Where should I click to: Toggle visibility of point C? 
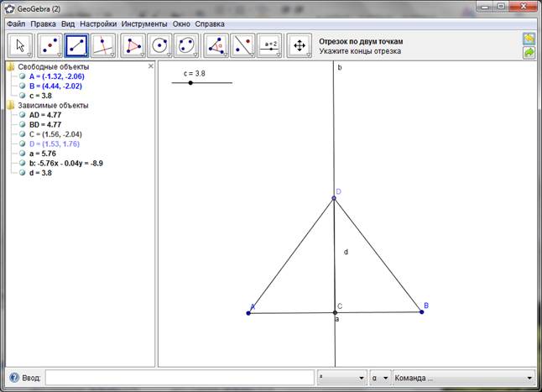[23, 134]
